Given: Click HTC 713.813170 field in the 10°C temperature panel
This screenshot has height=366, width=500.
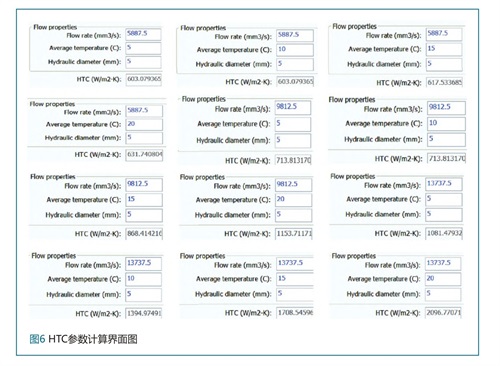Looking at the screenshot, I should [447, 159].
